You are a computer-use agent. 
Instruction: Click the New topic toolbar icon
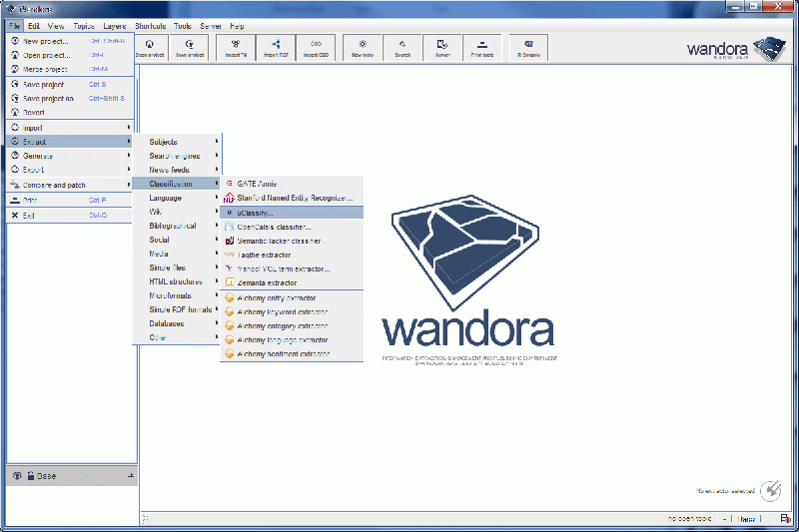tap(362, 47)
